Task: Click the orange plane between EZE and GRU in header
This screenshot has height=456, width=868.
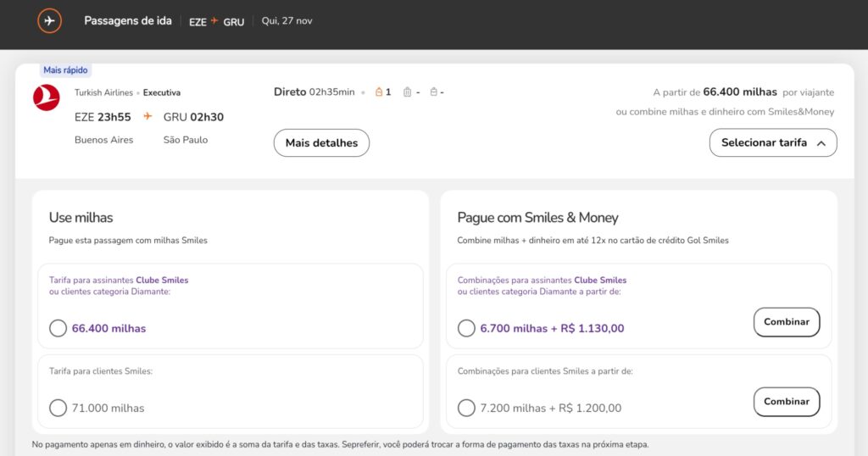Action: pyautogui.click(x=214, y=21)
